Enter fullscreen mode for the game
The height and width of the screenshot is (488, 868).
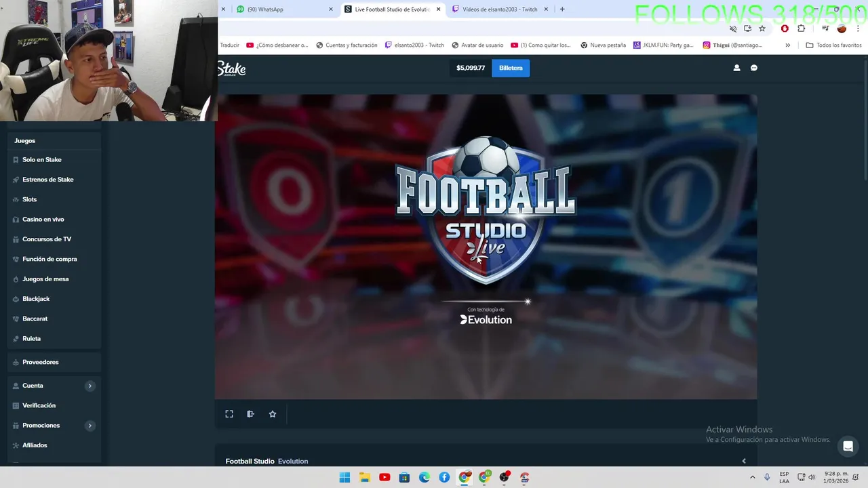[229, 414]
